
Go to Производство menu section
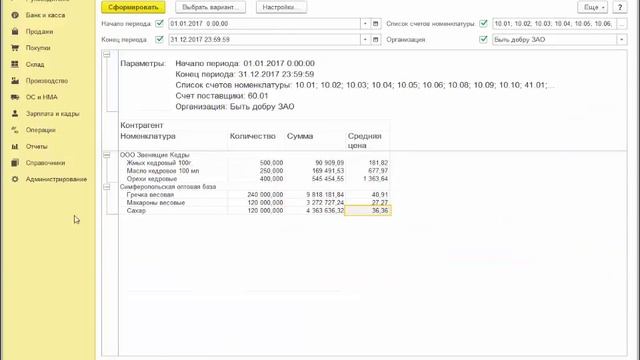point(47,81)
